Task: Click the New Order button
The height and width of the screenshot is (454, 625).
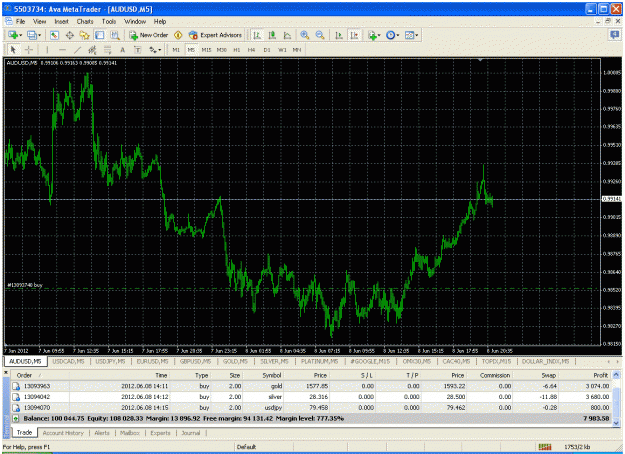Action: (x=148, y=35)
